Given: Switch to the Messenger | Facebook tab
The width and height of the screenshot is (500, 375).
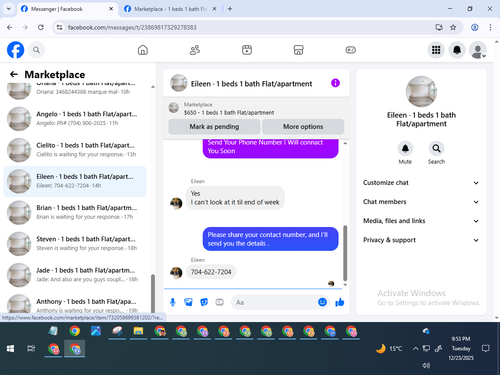Looking at the screenshot, I should [67, 9].
